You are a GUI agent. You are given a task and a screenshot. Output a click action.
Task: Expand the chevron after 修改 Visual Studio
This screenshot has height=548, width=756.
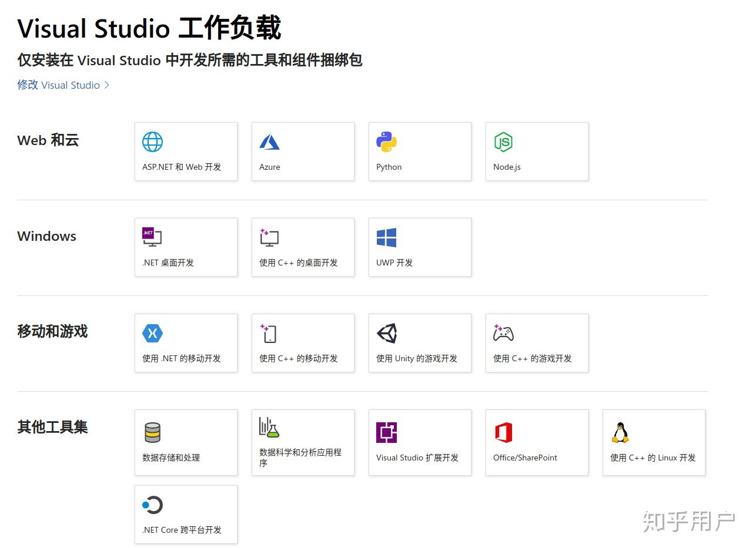107,85
